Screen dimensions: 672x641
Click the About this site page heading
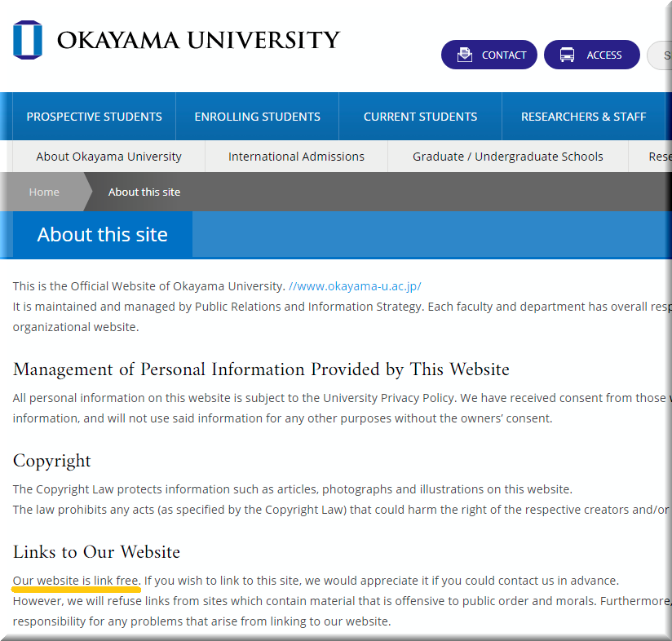click(103, 234)
